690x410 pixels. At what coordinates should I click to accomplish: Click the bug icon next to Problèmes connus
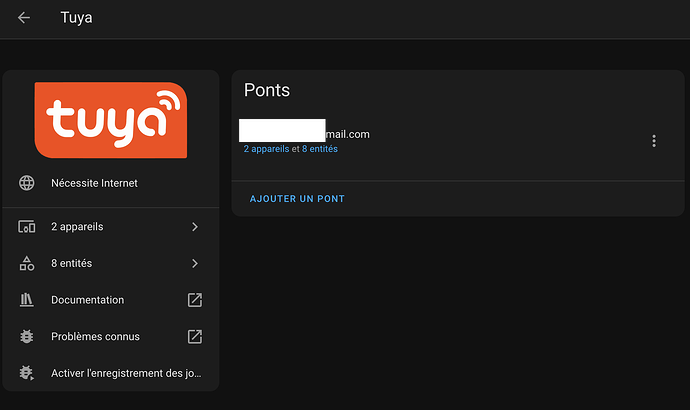(x=26, y=337)
